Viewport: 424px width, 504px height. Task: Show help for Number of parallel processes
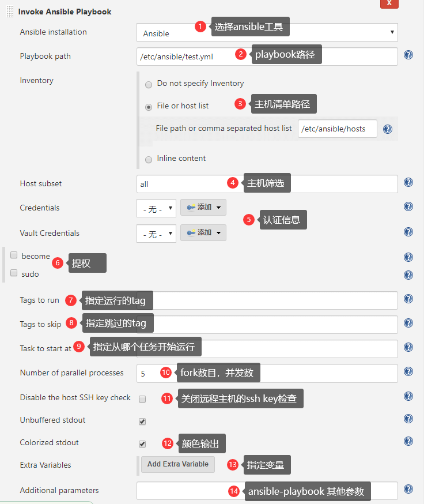coord(408,371)
